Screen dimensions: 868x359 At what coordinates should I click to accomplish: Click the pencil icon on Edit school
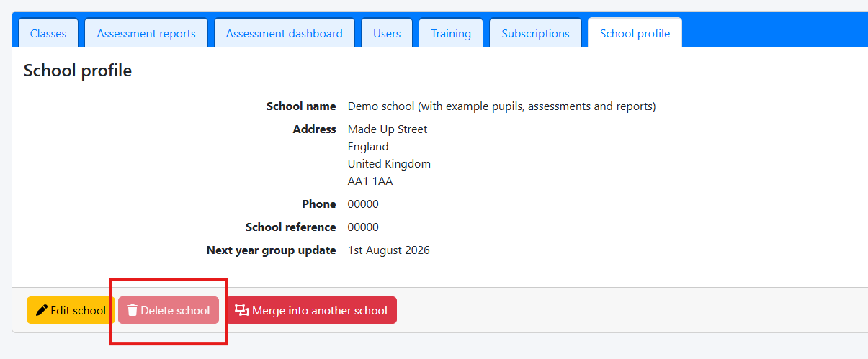coord(42,311)
